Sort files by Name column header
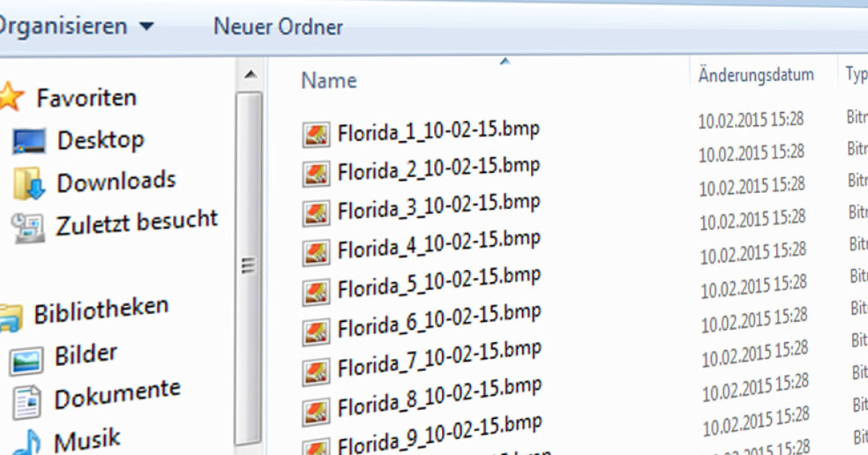Screen dimensions: 868x455 (329, 80)
